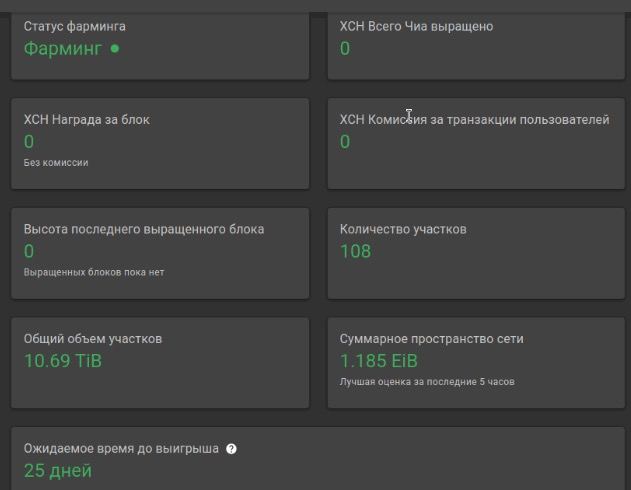Click the green farming status indicator dot
Screen dimensions: 631x490
tap(115, 49)
